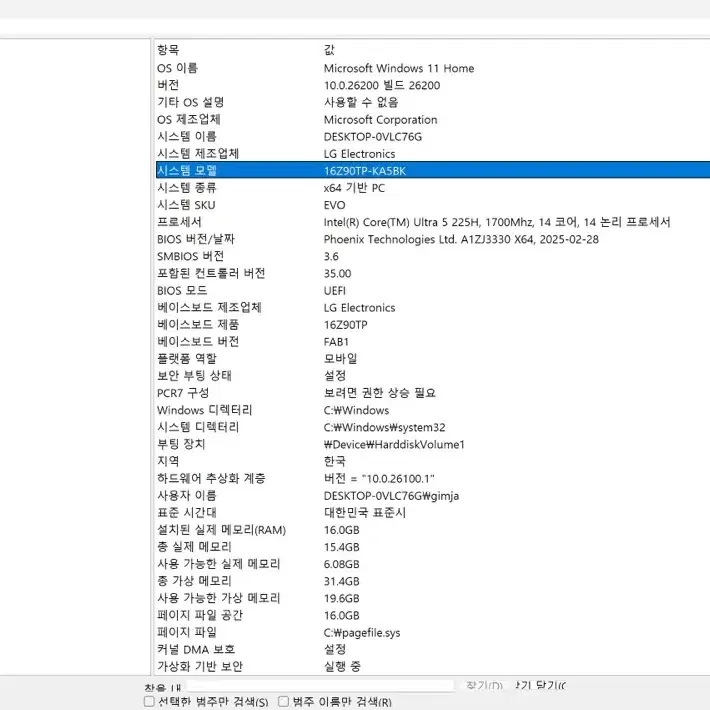Click the 16Z90TP baseboard product value
Viewport: 710px width, 710px height.
tap(345, 325)
